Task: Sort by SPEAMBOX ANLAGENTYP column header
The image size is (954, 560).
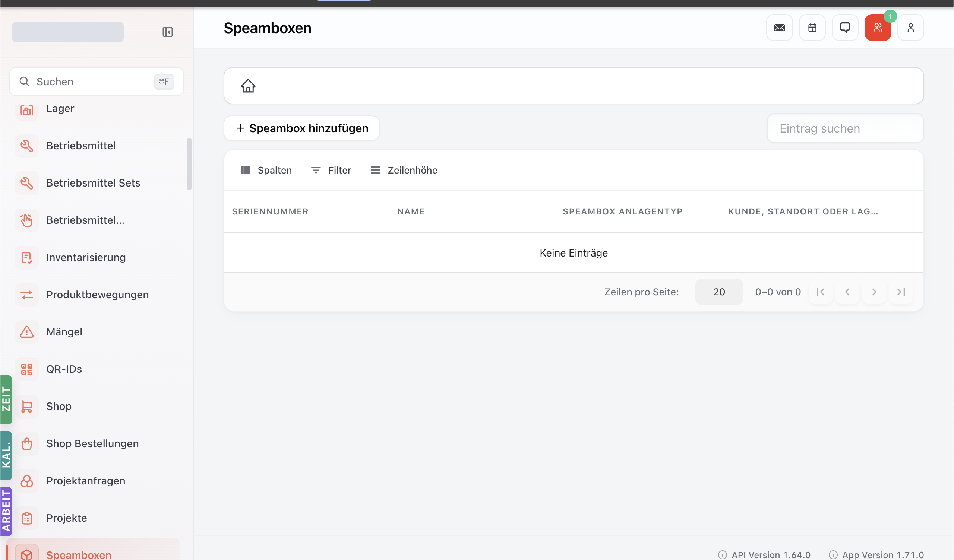Action: pos(622,211)
